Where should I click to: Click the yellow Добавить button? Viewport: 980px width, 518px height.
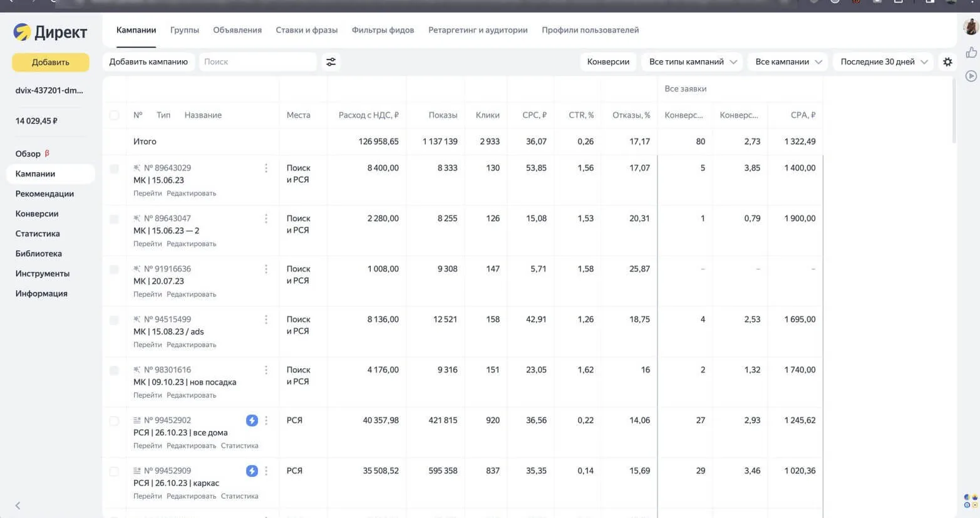point(51,62)
